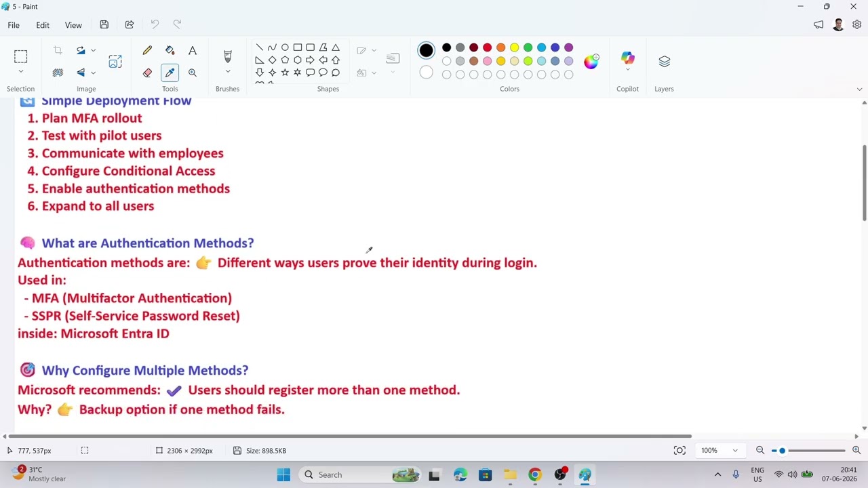Open the Resize and skew tool
This screenshot has height=488, width=868.
[x=115, y=62]
